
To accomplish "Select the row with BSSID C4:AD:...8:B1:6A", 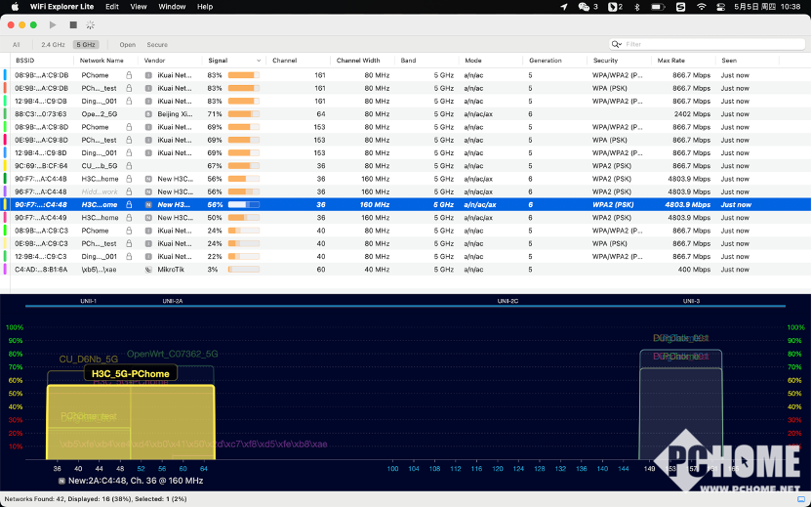I will pos(405,270).
